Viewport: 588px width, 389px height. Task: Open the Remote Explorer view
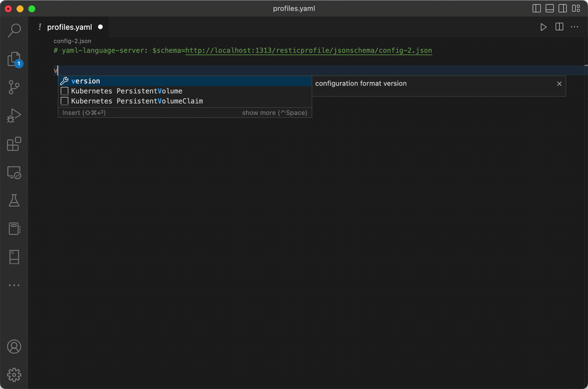[14, 173]
